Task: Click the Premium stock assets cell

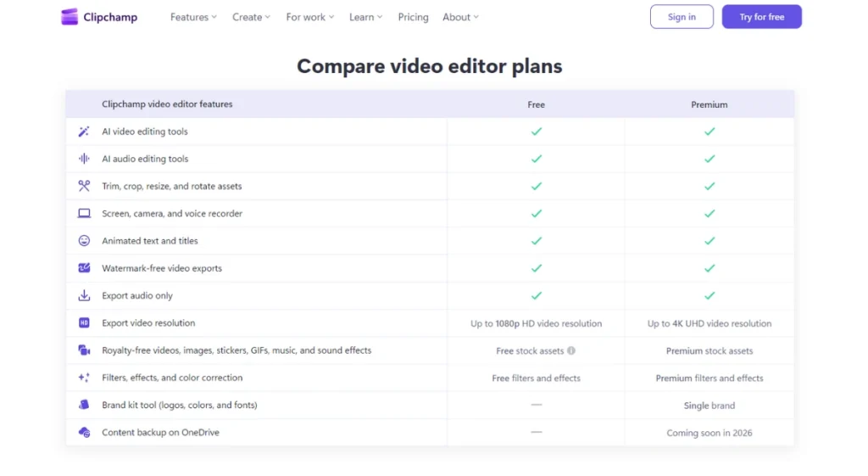Action: 709,350
